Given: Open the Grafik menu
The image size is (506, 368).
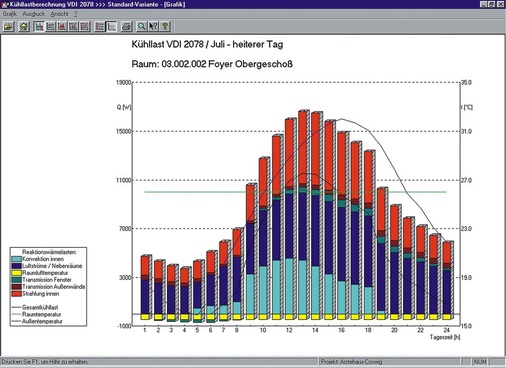Looking at the screenshot, I should 10,14.
